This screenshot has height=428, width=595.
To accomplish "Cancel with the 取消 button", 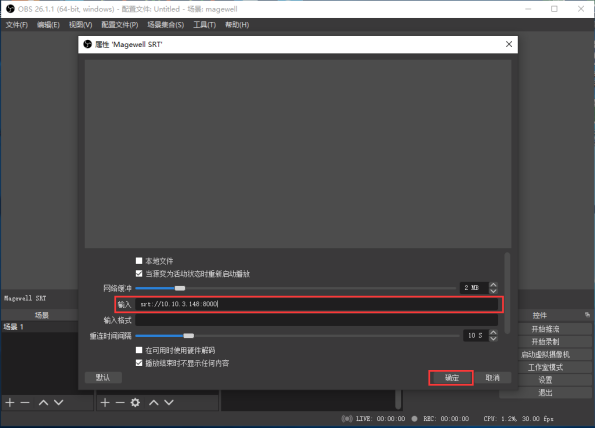I will (x=493, y=378).
